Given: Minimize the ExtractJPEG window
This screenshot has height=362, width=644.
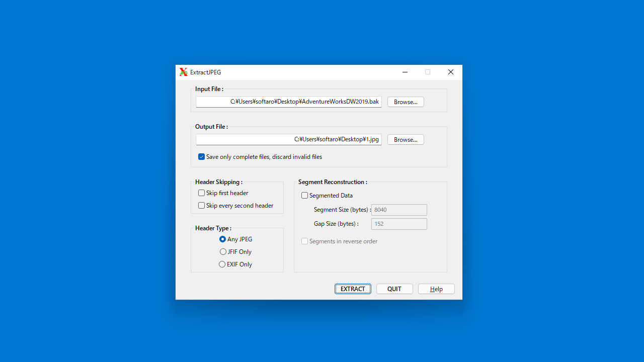Looking at the screenshot, I should (x=405, y=72).
